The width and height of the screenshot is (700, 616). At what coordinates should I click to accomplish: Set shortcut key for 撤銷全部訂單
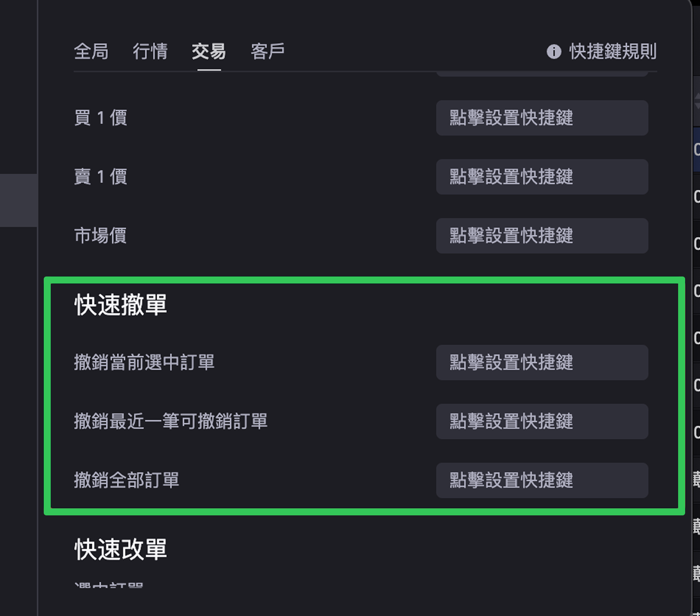(542, 480)
